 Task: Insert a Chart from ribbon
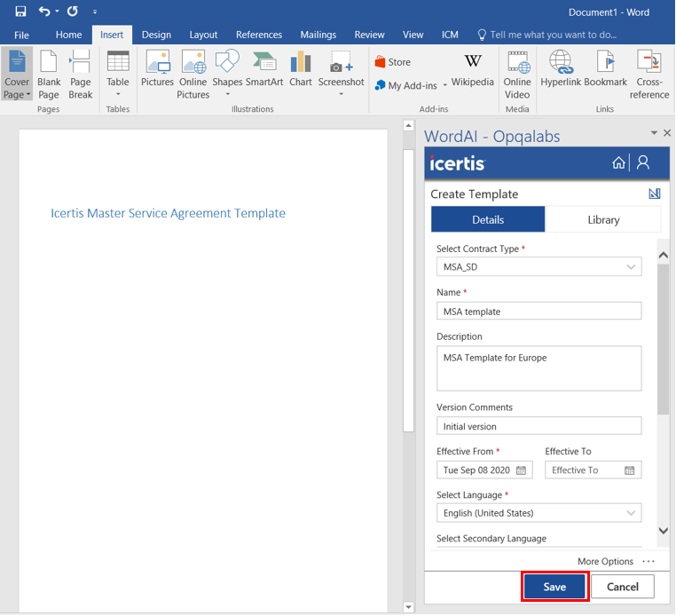coord(301,71)
